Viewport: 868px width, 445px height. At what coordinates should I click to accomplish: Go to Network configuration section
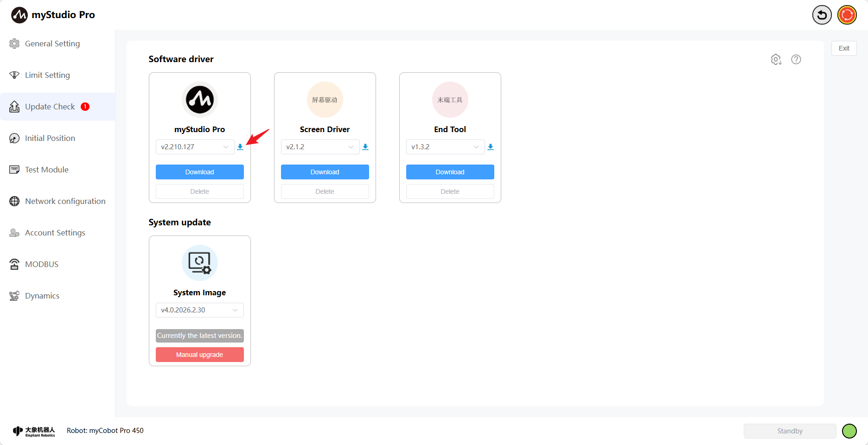65,201
